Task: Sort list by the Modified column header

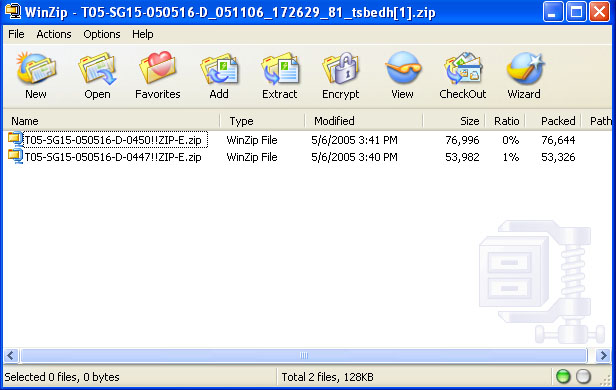Action: click(x=364, y=121)
